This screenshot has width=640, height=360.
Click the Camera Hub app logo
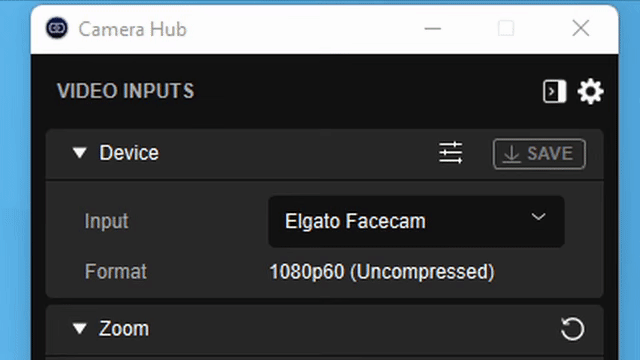point(57,29)
